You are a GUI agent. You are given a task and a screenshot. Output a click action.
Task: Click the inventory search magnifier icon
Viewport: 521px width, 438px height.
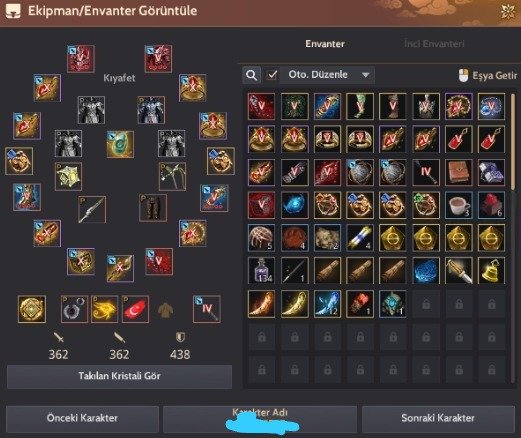tap(251, 75)
